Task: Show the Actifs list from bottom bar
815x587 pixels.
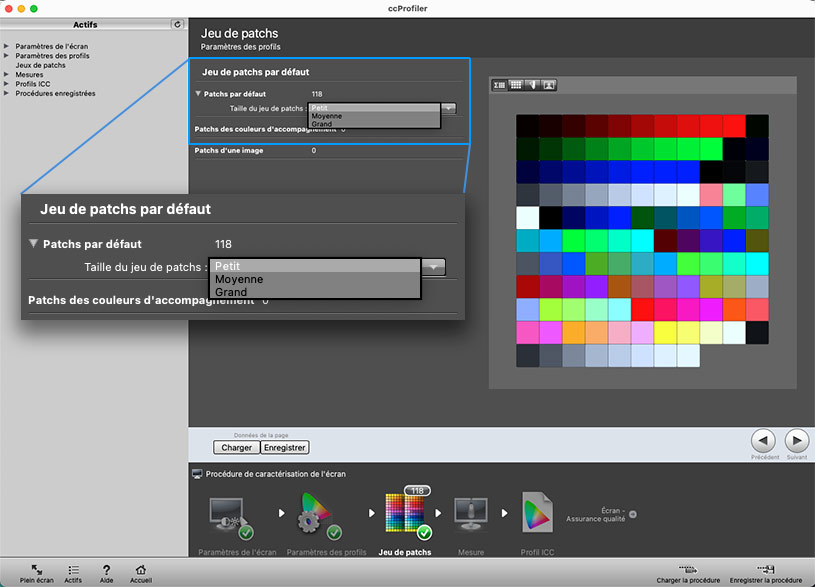Action: click(x=73, y=573)
